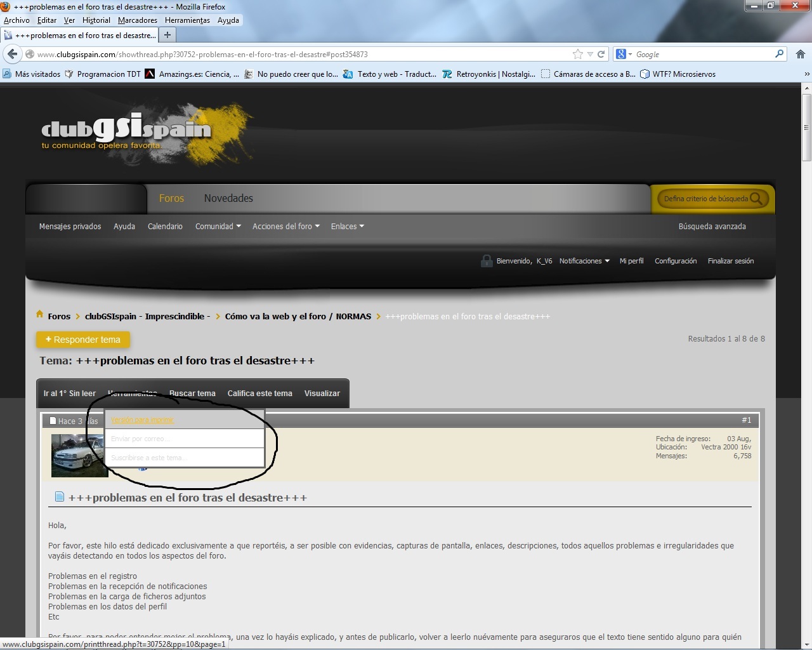Select Versión para imprimir from the dropdown
The height and width of the screenshot is (650, 812).
click(x=142, y=420)
